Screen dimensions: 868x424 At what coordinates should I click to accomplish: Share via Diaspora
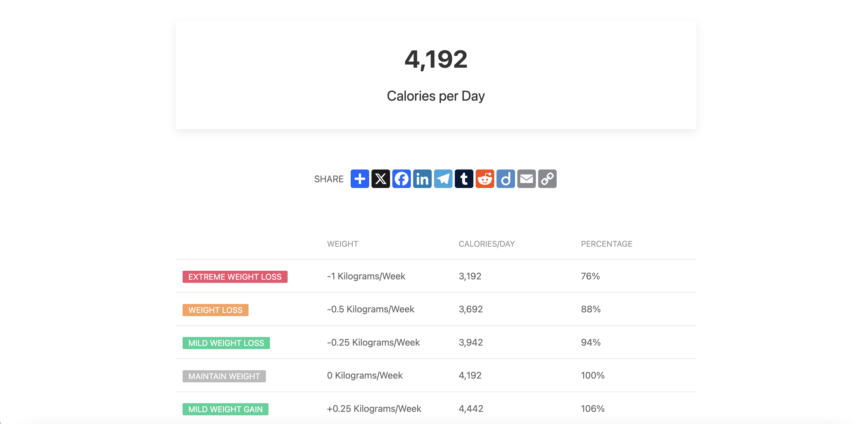click(x=506, y=179)
